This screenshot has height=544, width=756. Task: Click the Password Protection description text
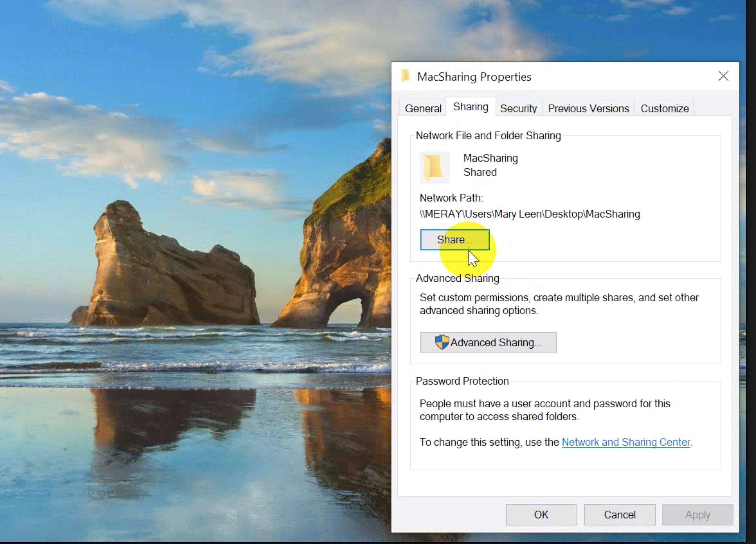[x=544, y=410]
